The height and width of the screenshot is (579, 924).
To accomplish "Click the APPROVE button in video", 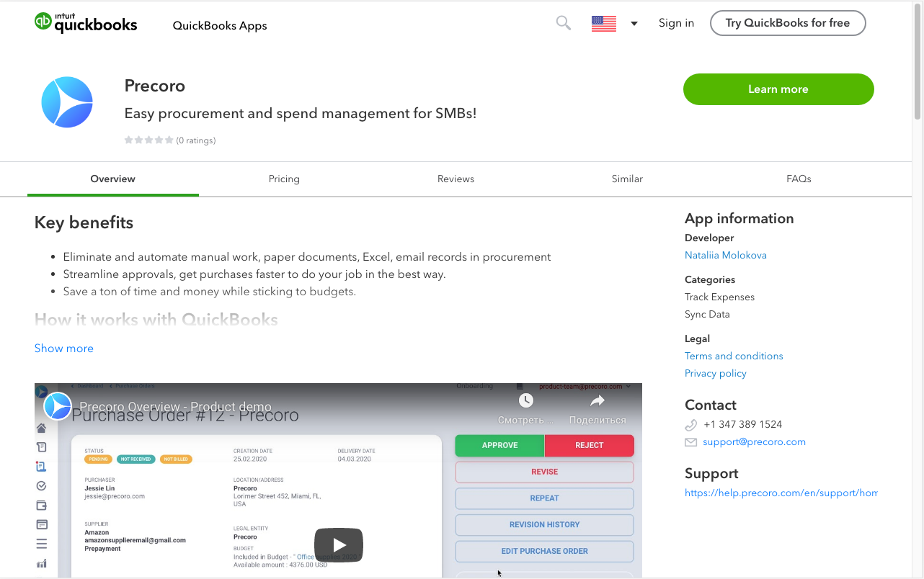I will pos(499,445).
